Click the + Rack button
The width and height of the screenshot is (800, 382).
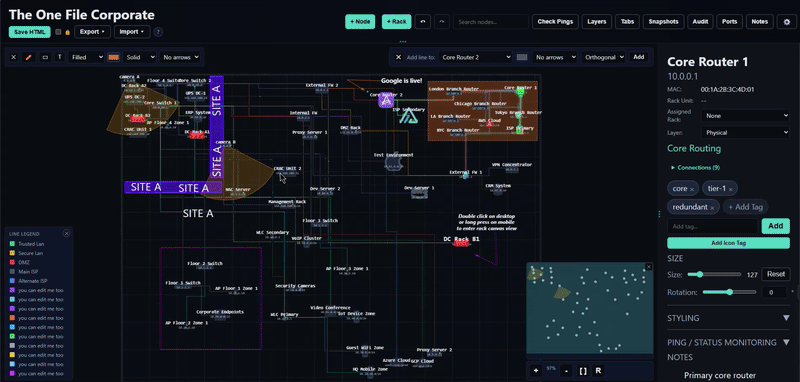pos(396,21)
